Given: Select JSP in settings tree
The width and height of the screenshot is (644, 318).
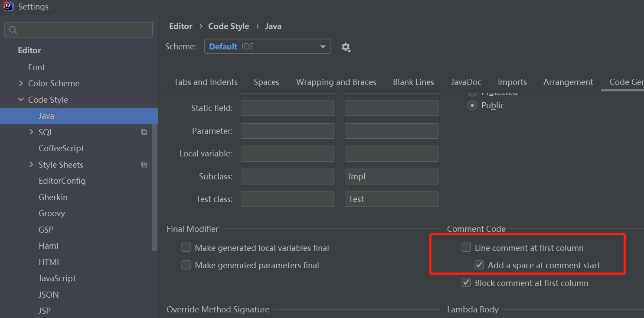Looking at the screenshot, I should [44, 311].
